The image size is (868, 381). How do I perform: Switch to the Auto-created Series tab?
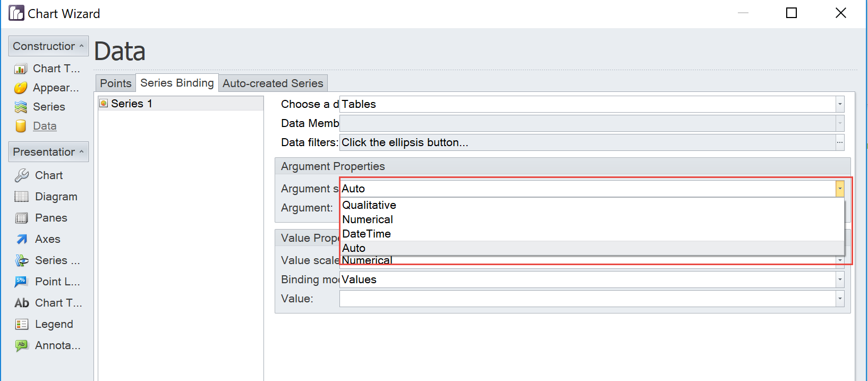273,83
